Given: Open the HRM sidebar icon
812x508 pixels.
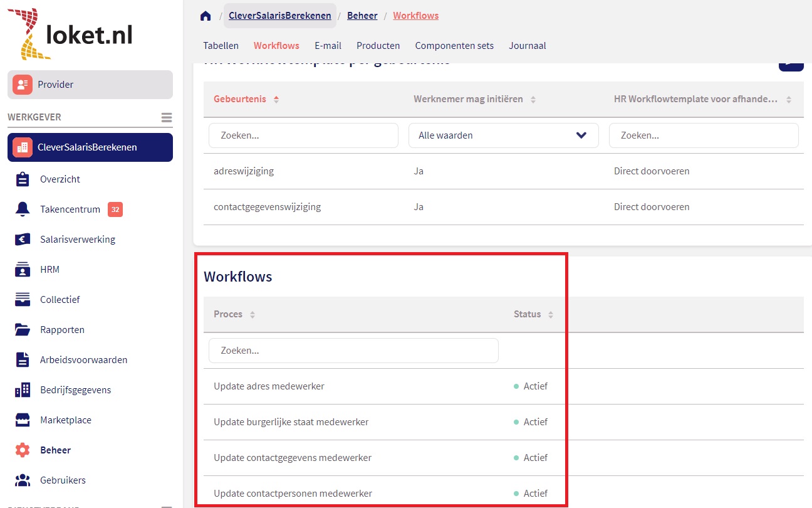Looking at the screenshot, I should click(23, 270).
